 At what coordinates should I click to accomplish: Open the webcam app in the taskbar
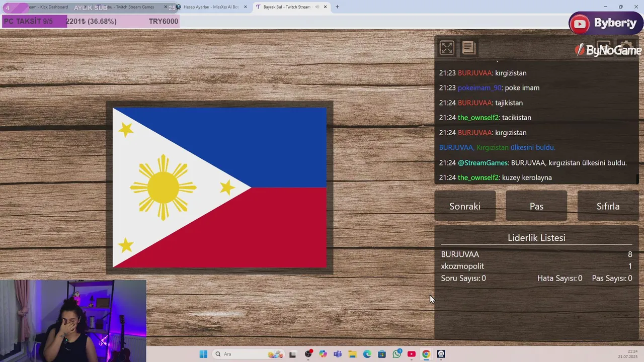coord(441,354)
